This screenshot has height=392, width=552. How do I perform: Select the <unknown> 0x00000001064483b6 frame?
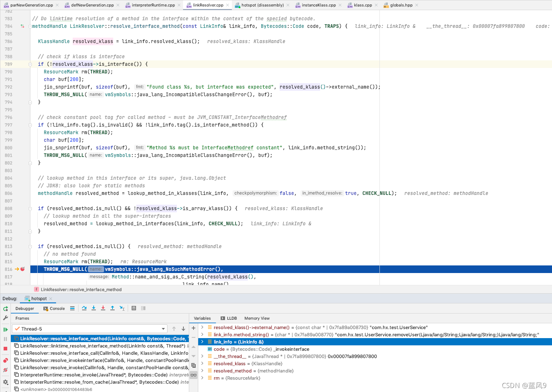(100, 389)
